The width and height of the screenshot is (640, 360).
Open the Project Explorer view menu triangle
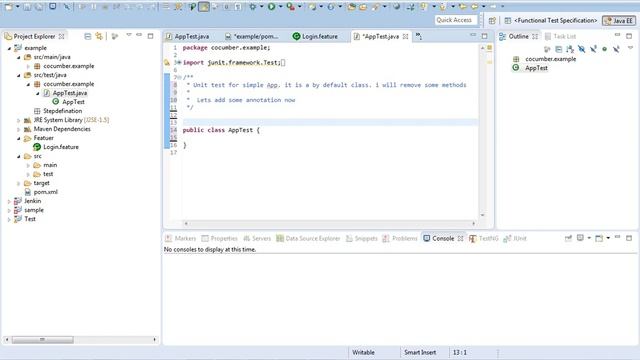[129, 35]
